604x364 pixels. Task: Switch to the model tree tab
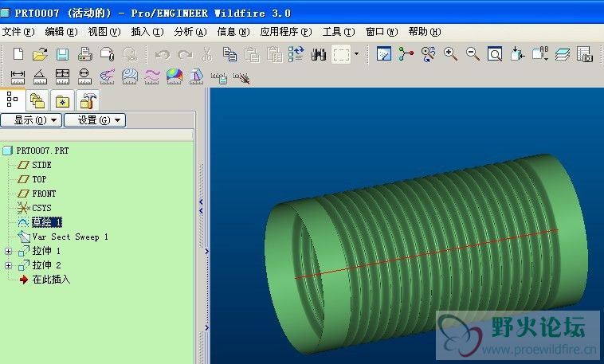[12, 100]
